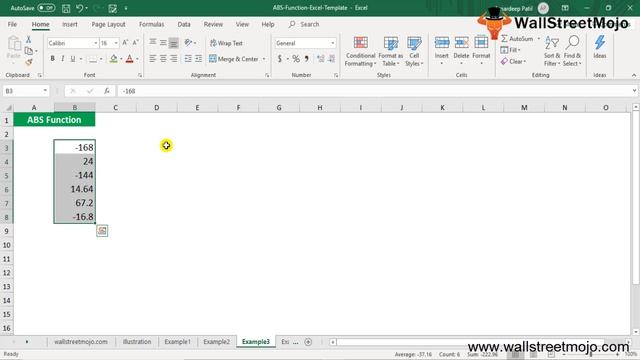Click Decrease Font Size icon

136,42
